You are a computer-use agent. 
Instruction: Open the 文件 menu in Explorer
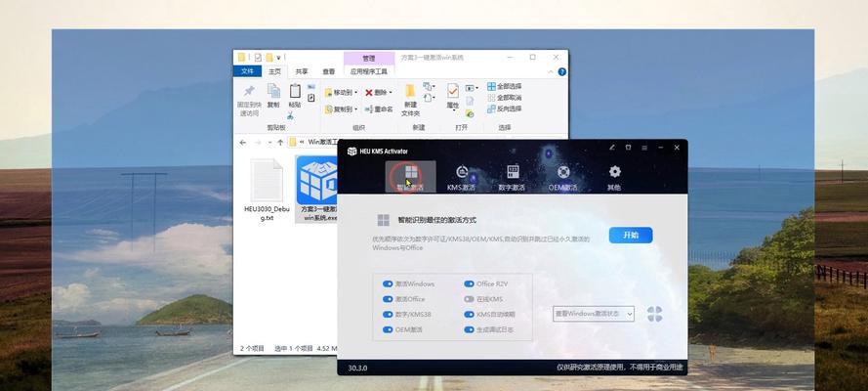pos(247,71)
